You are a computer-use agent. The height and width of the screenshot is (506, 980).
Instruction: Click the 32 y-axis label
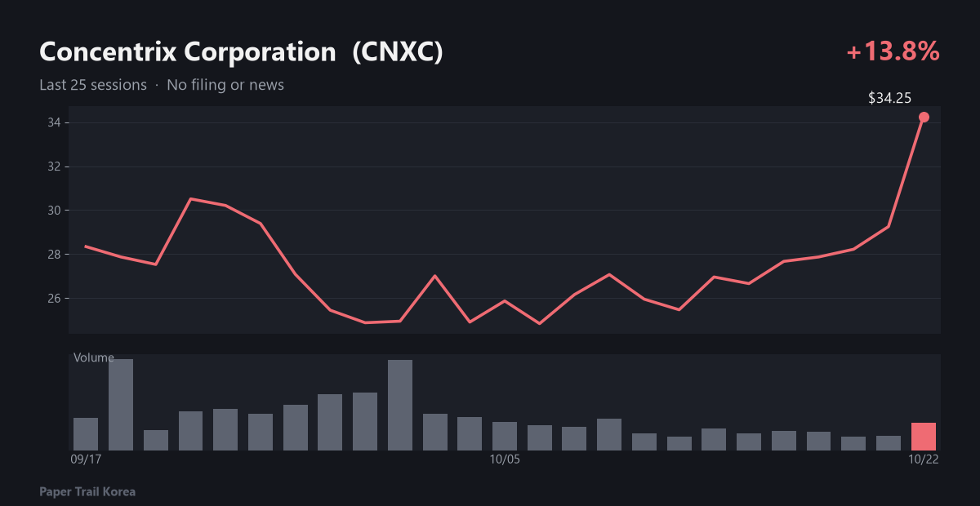pyautogui.click(x=54, y=166)
